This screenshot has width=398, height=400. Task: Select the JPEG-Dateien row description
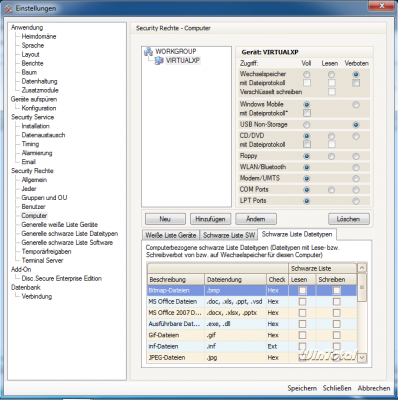tap(167, 358)
